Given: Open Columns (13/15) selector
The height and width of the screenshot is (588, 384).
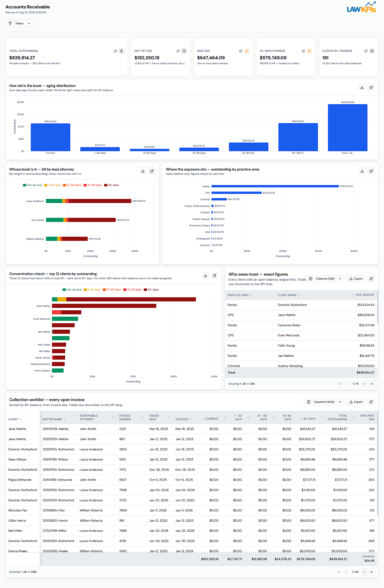Looking at the screenshot, I should pyautogui.click(x=324, y=402).
